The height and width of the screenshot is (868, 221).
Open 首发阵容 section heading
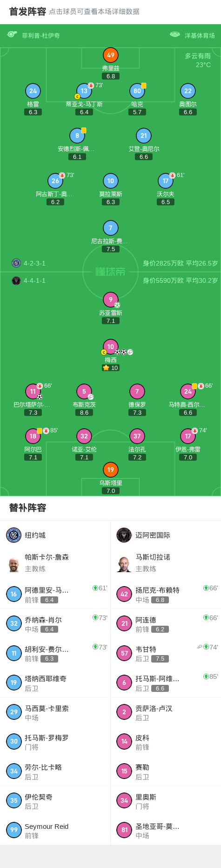click(x=27, y=12)
